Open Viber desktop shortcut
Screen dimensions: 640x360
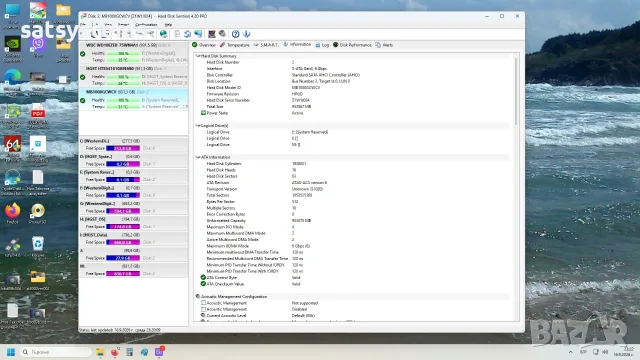pyautogui.click(x=38, y=47)
